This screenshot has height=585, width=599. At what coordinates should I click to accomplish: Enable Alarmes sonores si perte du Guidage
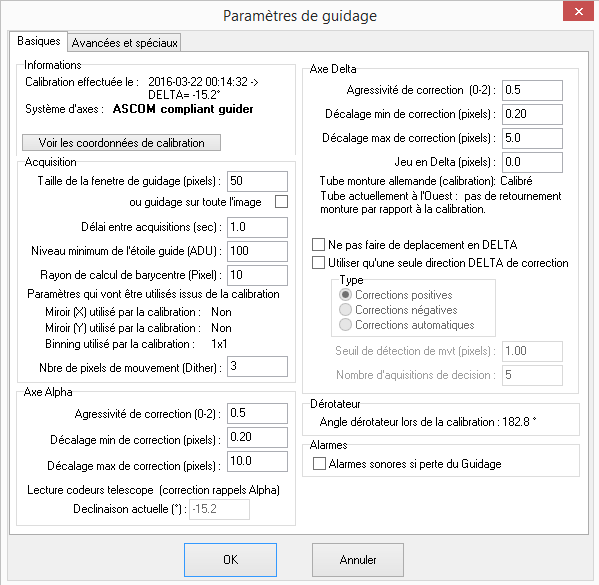coord(319,463)
